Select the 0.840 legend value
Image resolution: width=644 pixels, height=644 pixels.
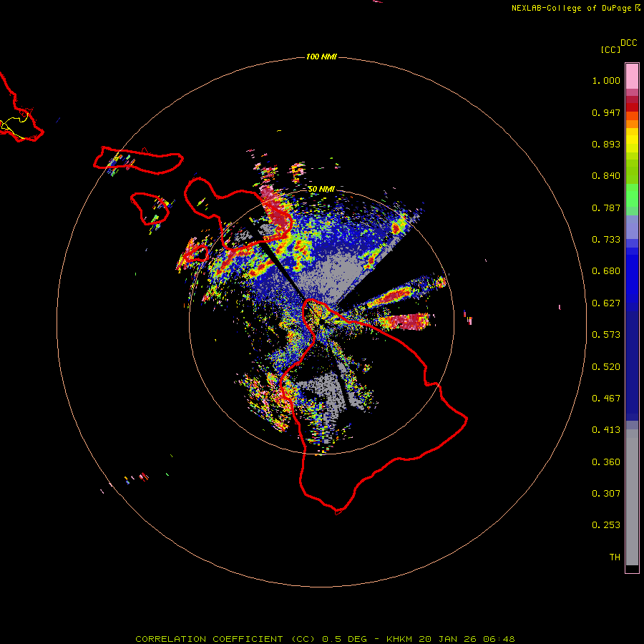point(606,176)
